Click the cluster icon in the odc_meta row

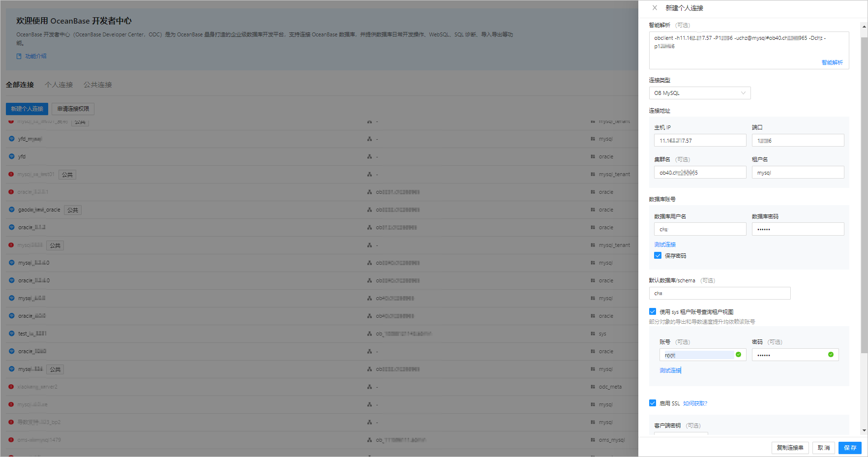369,387
